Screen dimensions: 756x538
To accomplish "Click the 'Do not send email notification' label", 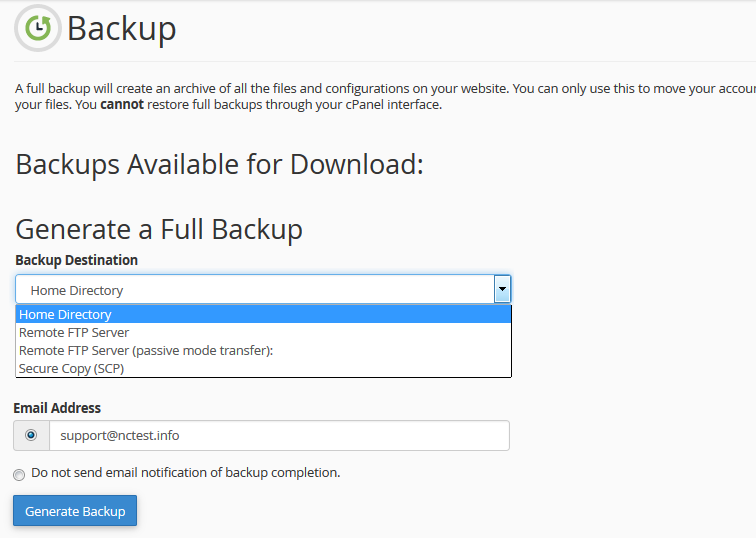I will click(x=186, y=472).
